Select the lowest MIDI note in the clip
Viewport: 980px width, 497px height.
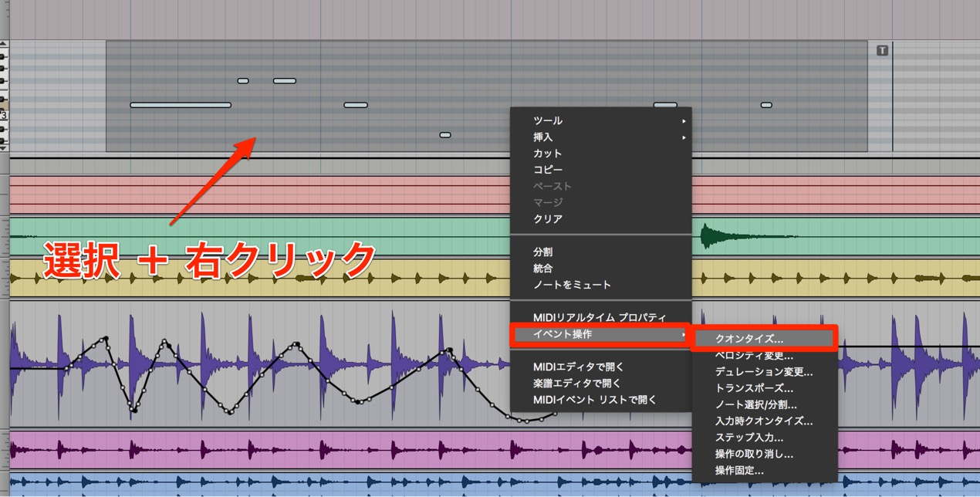pos(445,135)
